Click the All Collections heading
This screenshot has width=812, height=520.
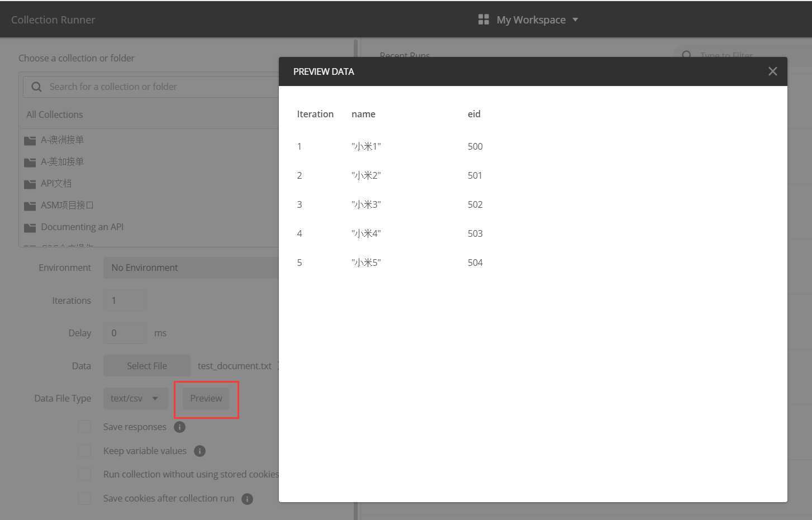tap(55, 115)
